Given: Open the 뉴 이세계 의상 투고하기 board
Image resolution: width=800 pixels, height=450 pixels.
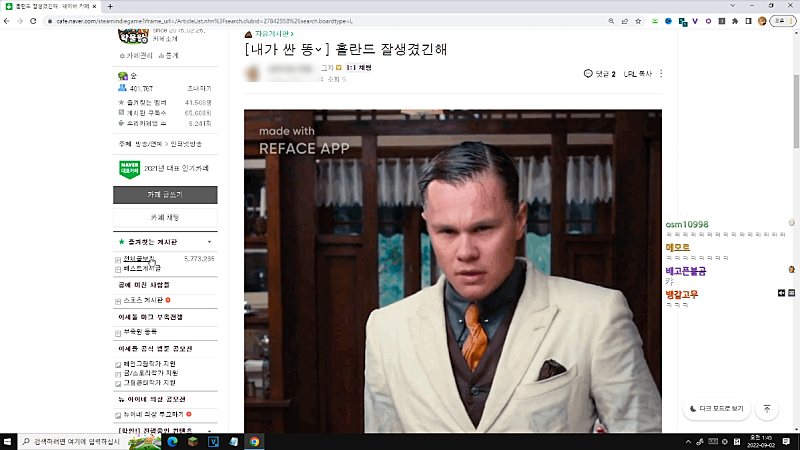Looking at the screenshot, I should tap(154, 414).
